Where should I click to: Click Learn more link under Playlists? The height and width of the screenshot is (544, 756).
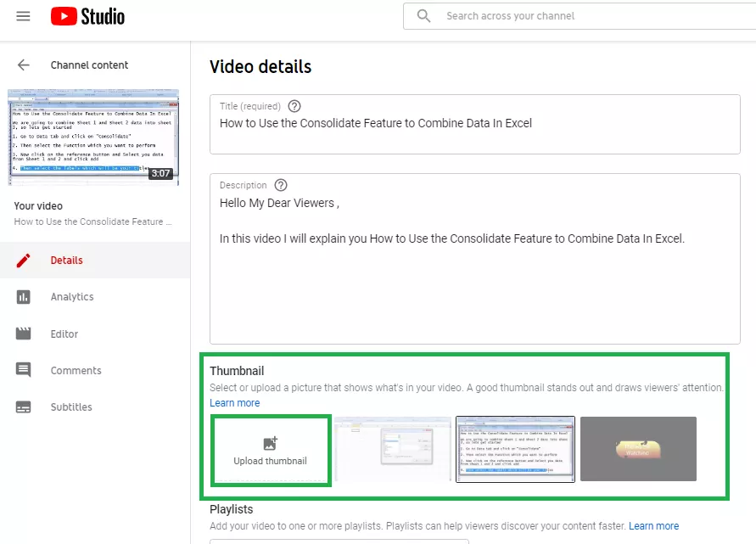point(654,525)
